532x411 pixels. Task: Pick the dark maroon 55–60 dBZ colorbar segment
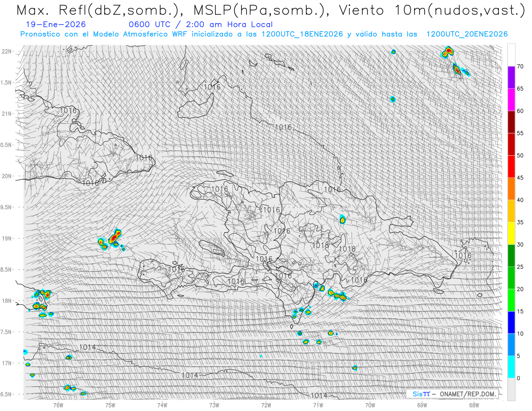(512, 122)
